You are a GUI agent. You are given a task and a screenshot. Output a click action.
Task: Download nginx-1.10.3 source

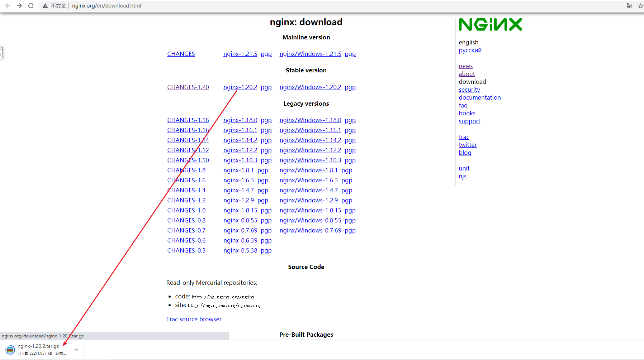(x=240, y=160)
